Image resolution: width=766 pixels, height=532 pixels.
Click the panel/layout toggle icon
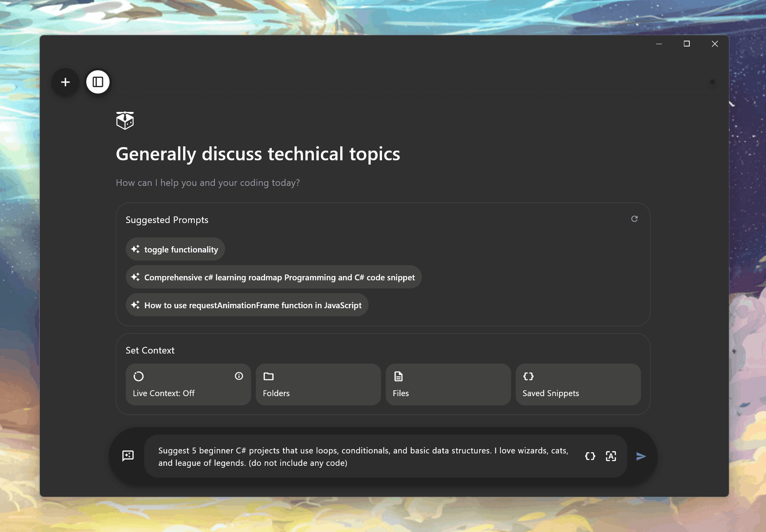(x=98, y=81)
